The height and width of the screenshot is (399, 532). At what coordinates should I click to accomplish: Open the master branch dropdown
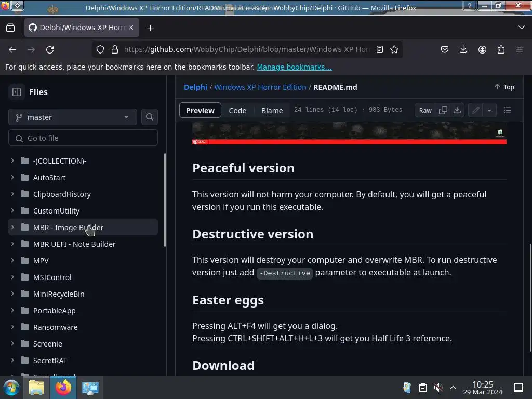72,117
